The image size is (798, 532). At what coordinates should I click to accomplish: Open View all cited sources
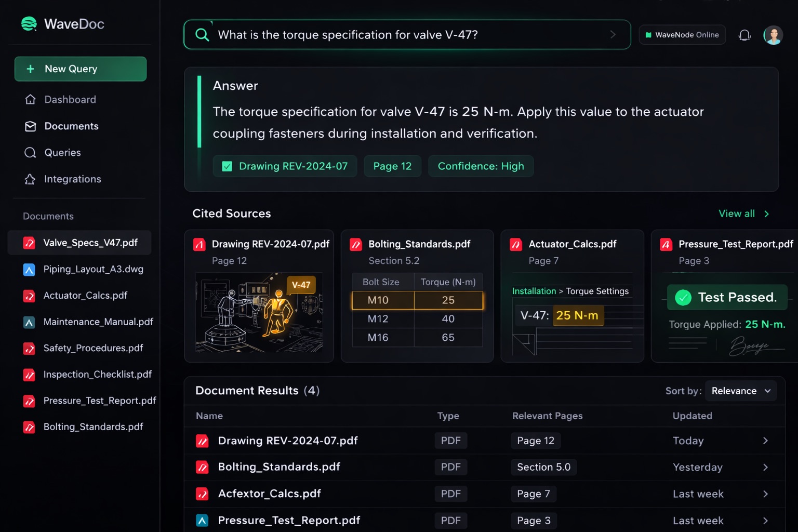[x=742, y=213]
